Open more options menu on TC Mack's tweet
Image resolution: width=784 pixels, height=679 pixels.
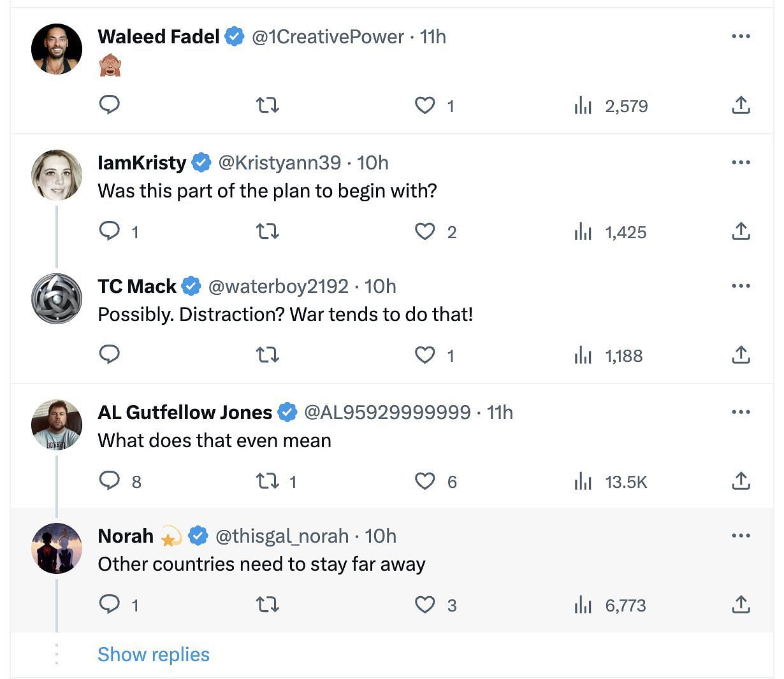click(x=741, y=286)
